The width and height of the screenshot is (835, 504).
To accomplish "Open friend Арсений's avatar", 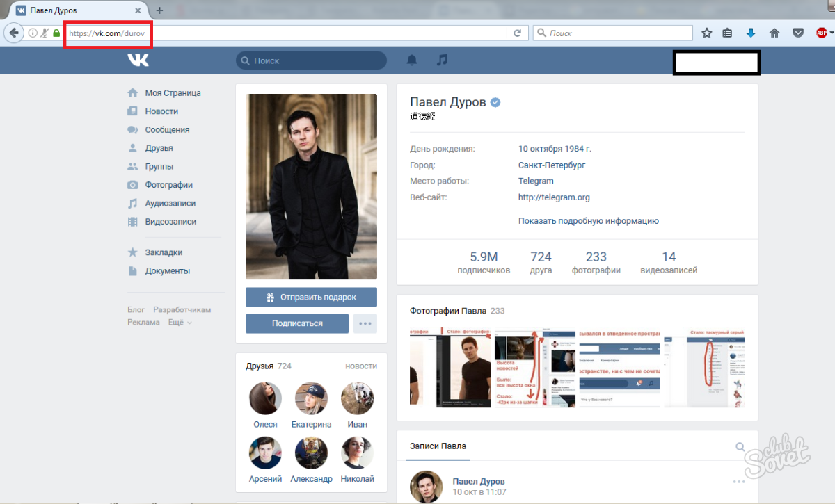I will pos(265,453).
